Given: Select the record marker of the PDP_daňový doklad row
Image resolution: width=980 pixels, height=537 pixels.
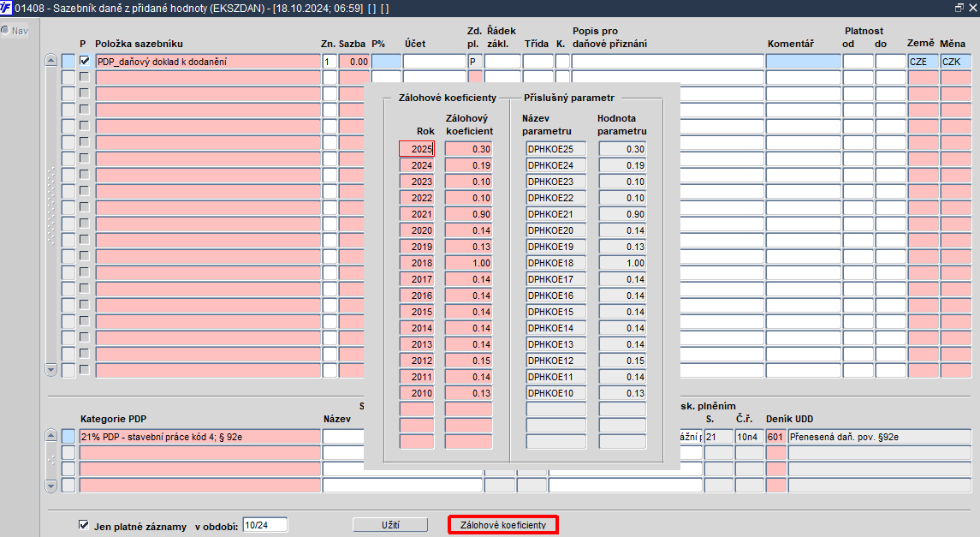Looking at the screenshot, I should (x=68, y=62).
